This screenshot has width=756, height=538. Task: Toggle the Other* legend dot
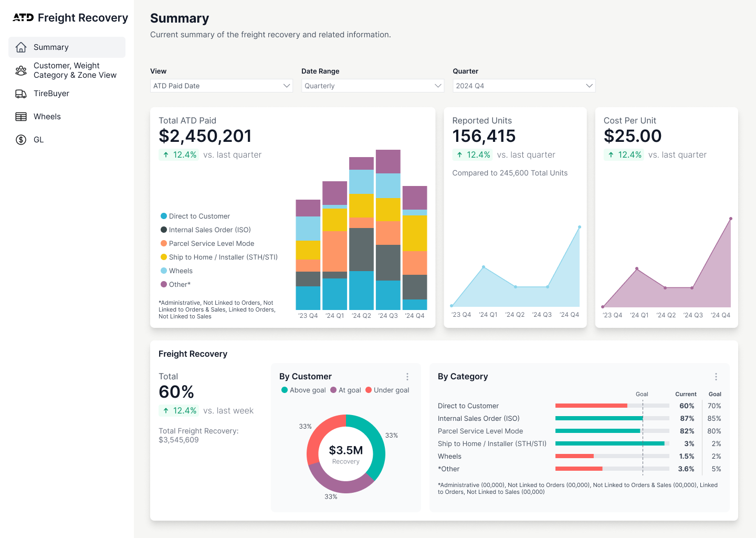tap(164, 284)
